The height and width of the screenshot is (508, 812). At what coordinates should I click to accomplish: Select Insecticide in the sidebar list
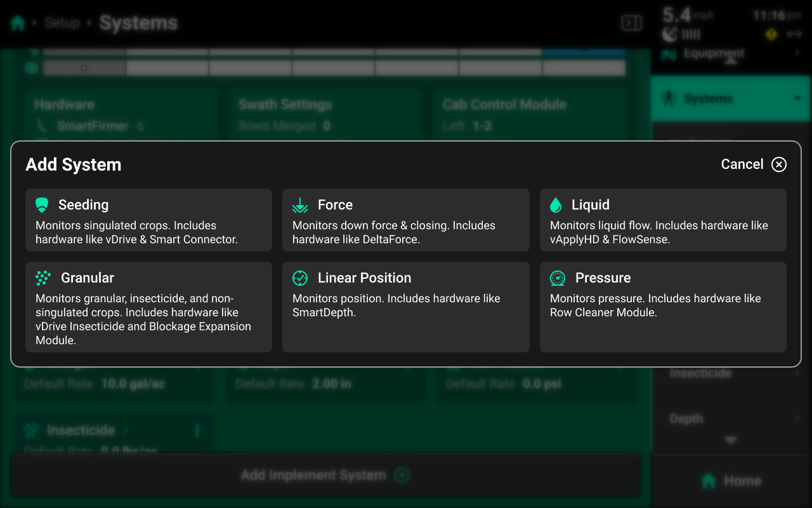pyautogui.click(x=731, y=373)
